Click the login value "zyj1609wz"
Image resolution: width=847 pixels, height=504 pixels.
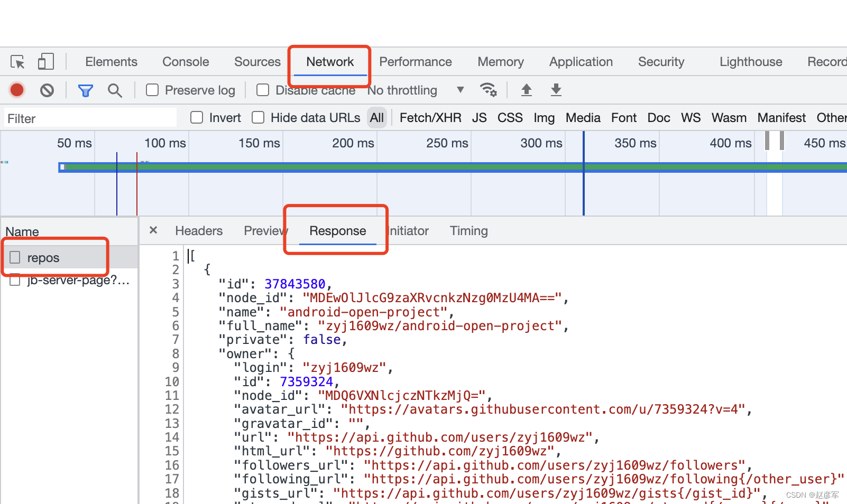click(345, 368)
